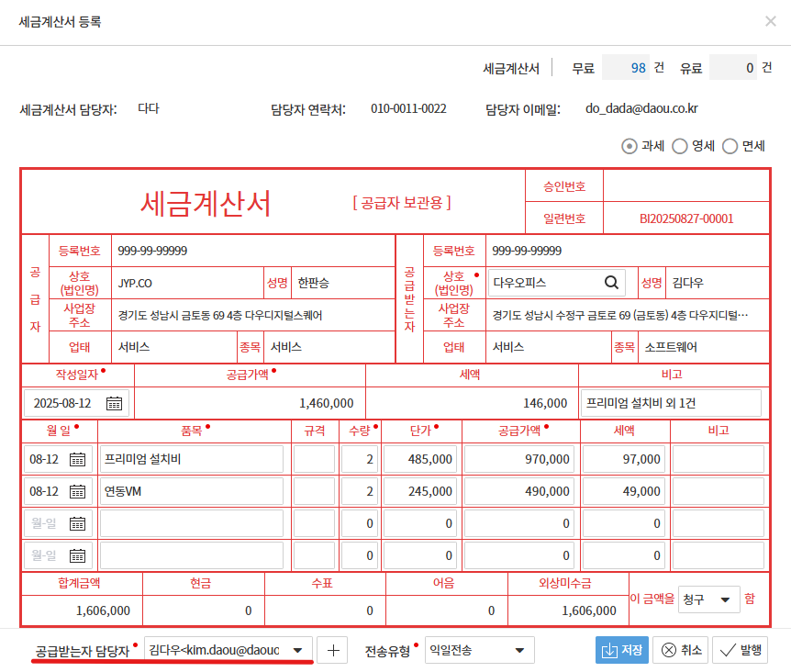
Task: Add recipient contact with plus icon
Action: coord(332,650)
